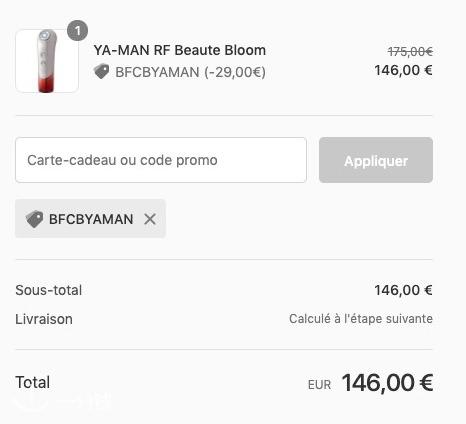Click the Total label
The height and width of the screenshot is (424, 466).
click(33, 382)
